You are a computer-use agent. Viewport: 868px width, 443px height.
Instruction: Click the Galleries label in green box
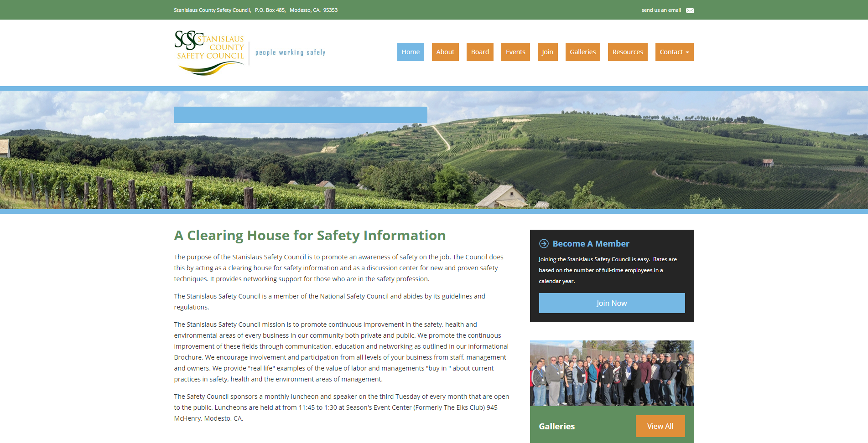point(556,426)
